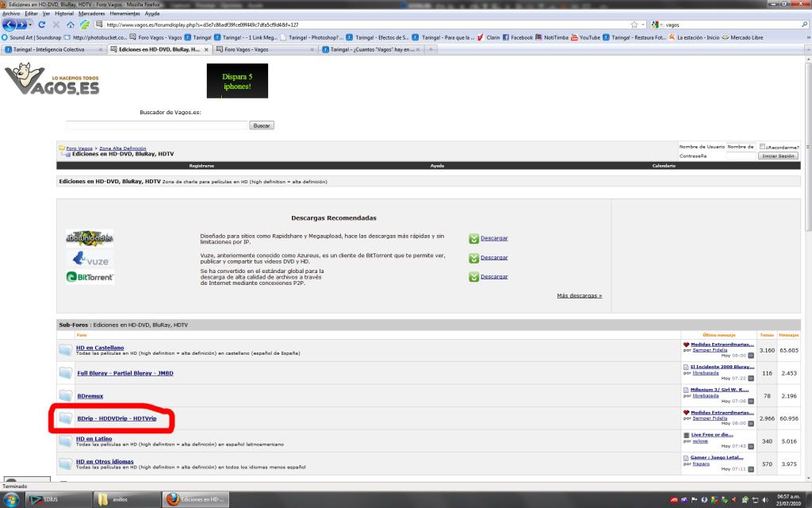This screenshot has height=508, width=812.
Task: Click the folder icon beside HD en Castellano
Action: click(x=66, y=350)
